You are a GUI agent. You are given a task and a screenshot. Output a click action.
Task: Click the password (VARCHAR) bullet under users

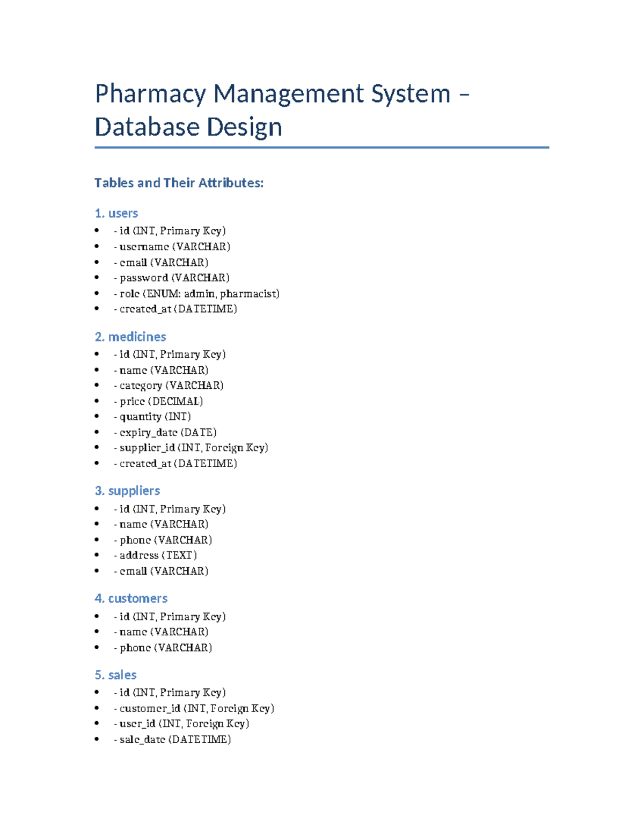[x=171, y=278]
